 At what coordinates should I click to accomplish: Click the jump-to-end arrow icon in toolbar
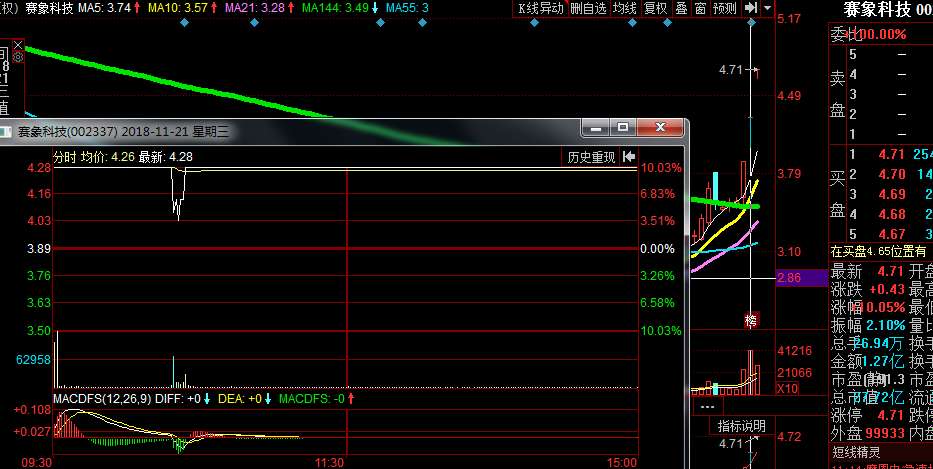click(750, 8)
